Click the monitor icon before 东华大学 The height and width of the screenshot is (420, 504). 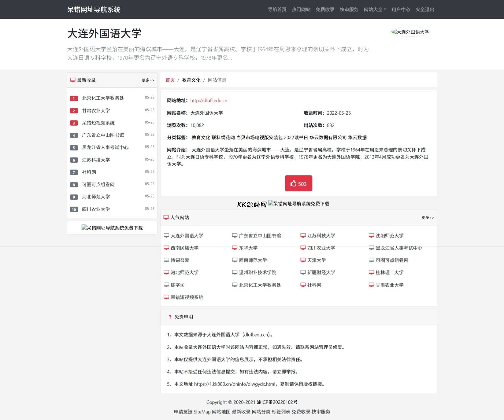tap(235, 248)
